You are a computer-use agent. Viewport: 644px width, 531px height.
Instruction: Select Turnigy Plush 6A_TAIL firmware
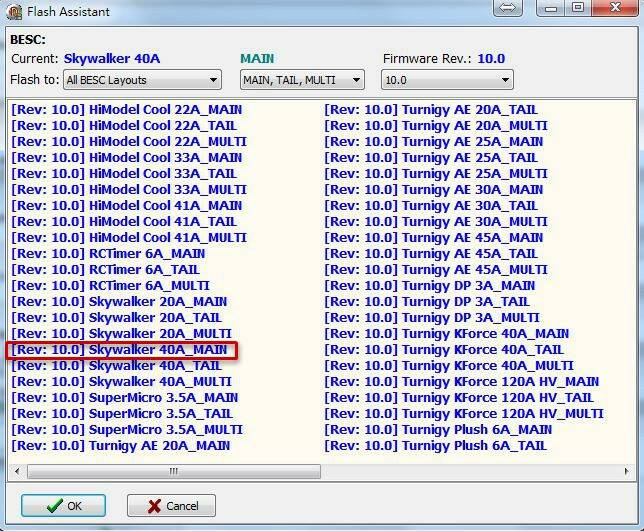coord(436,446)
